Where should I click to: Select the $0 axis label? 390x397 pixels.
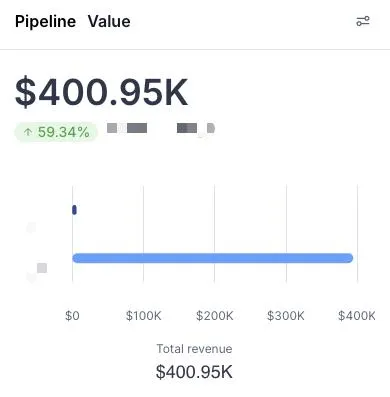point(72,315)
